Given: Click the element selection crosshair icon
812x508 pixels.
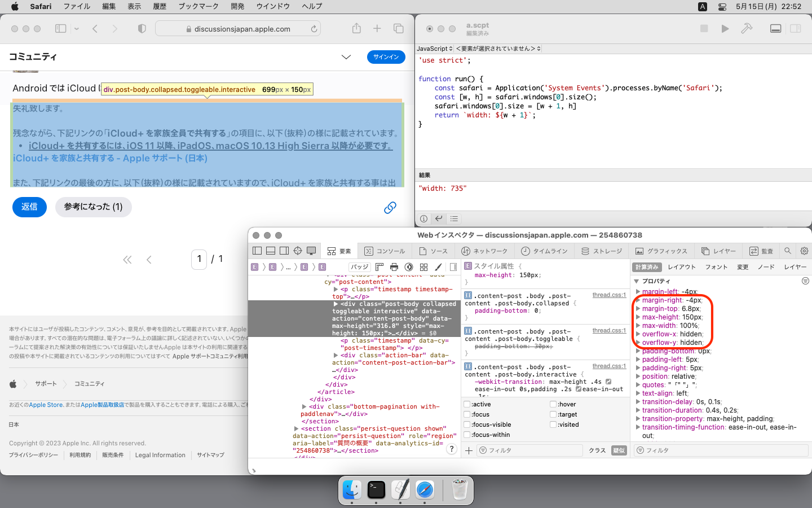Looking at the screenshot, I should (298, 251).
